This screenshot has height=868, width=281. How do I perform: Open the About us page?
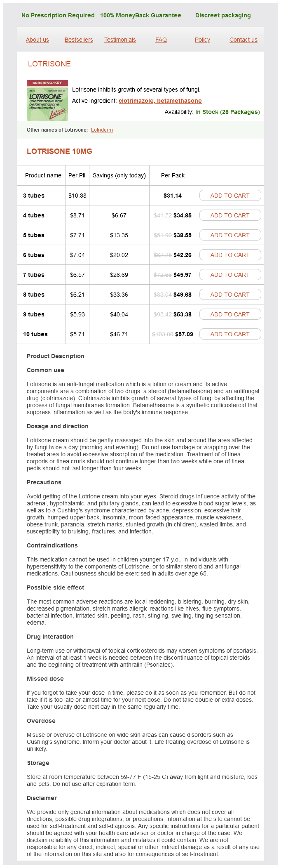tap(37, 40)
